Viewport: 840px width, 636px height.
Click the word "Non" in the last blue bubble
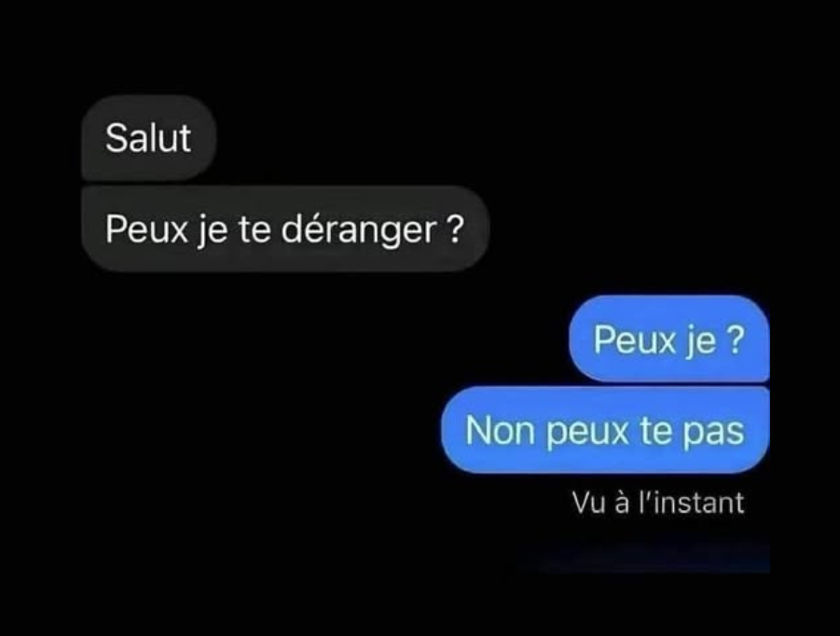point(500,430)
